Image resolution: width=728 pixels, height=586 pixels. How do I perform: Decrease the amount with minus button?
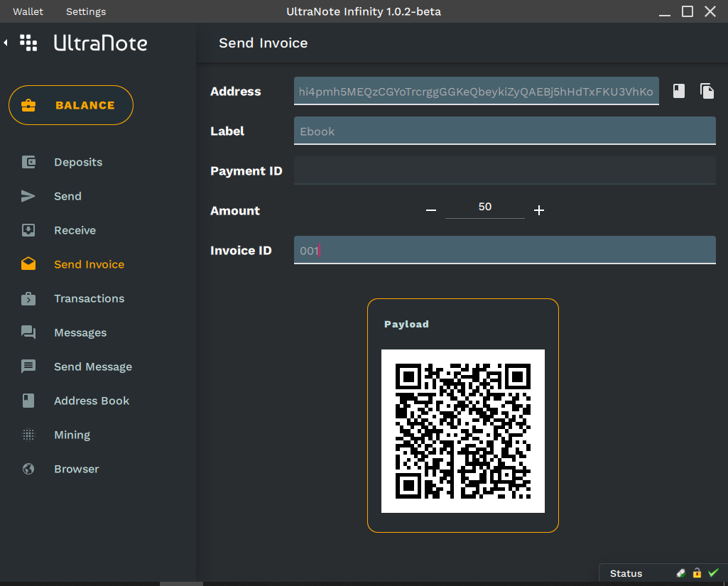431,210
